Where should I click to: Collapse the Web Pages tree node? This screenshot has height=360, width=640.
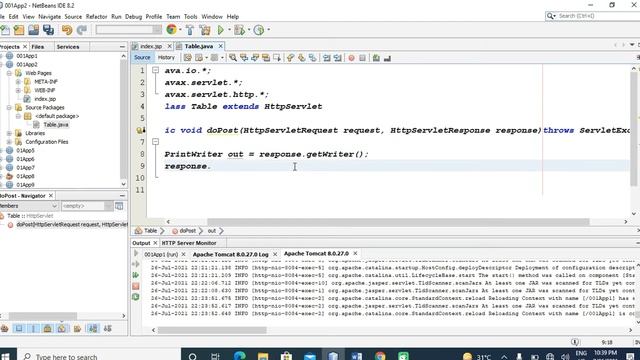point(9,73)
